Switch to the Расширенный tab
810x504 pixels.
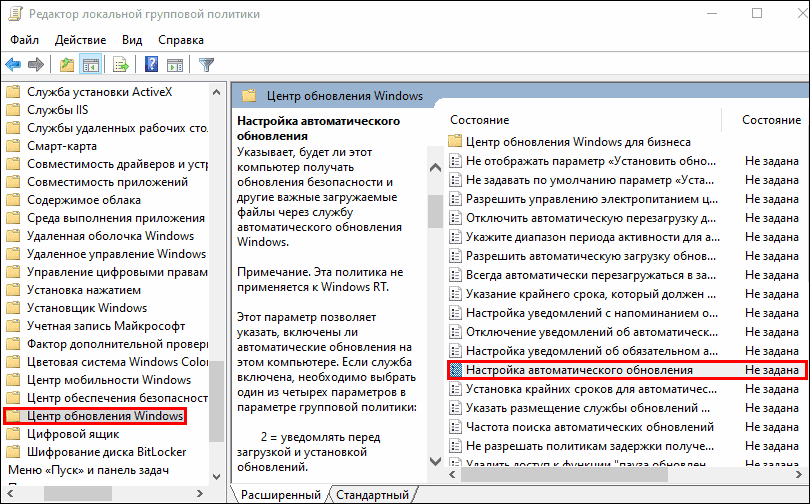click(281, 495)
